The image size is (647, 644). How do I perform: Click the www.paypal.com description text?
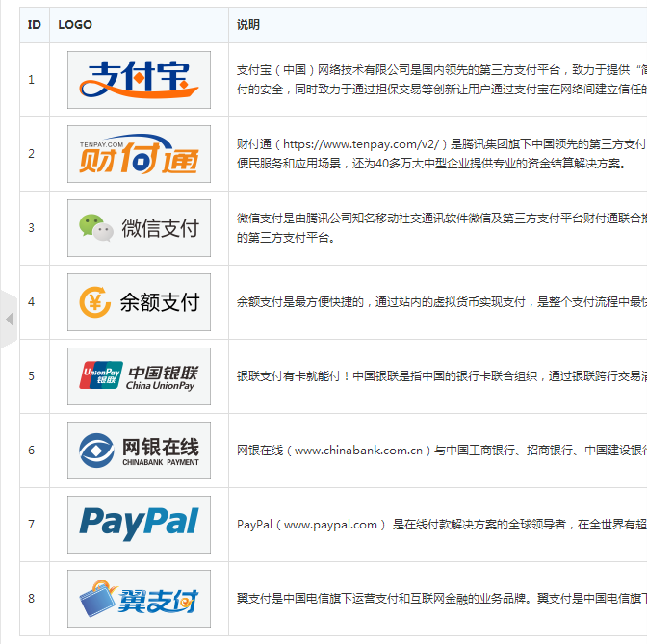pos(442,525)
